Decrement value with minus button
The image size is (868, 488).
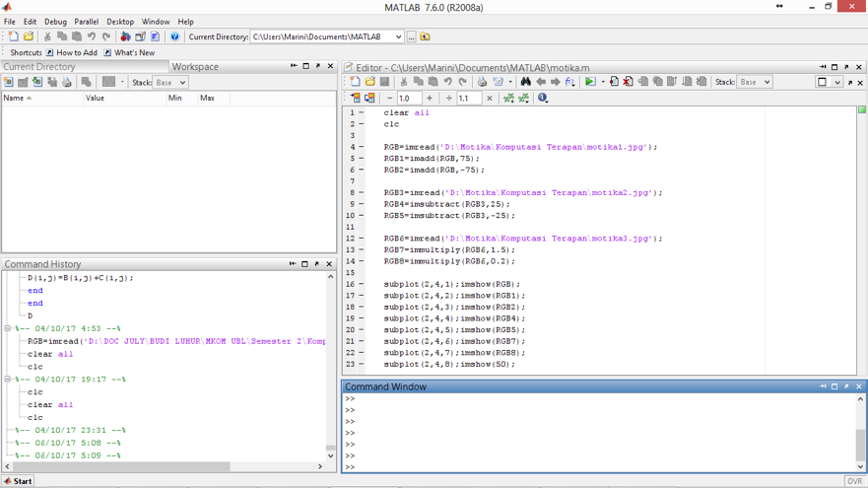(x=390, y=98)
